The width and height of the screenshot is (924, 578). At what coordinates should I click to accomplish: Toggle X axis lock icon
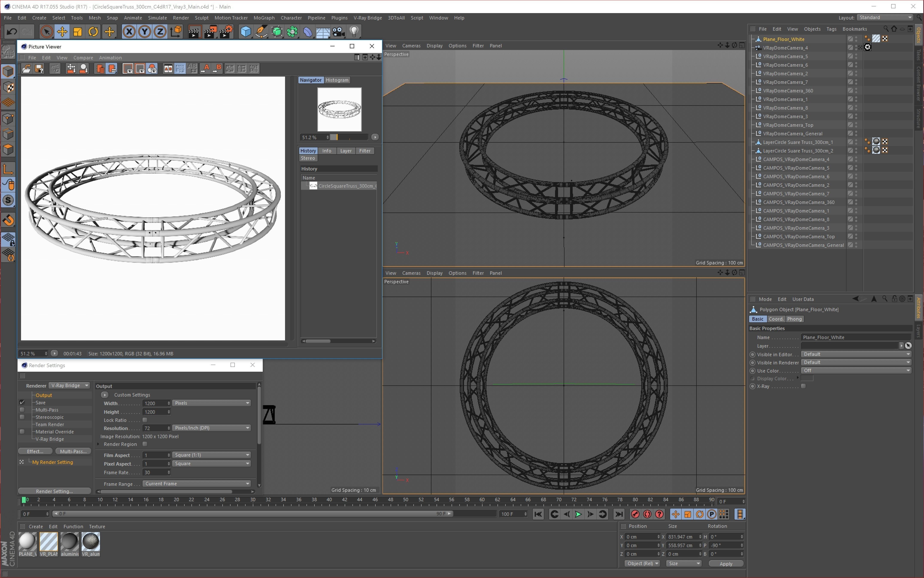click(x=129, y=31)
